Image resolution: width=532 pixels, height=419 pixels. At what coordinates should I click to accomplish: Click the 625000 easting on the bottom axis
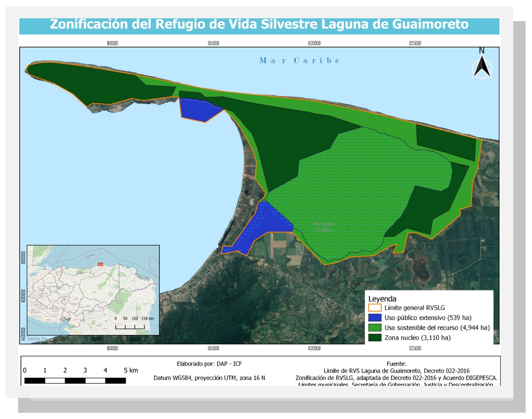(415, 348)
